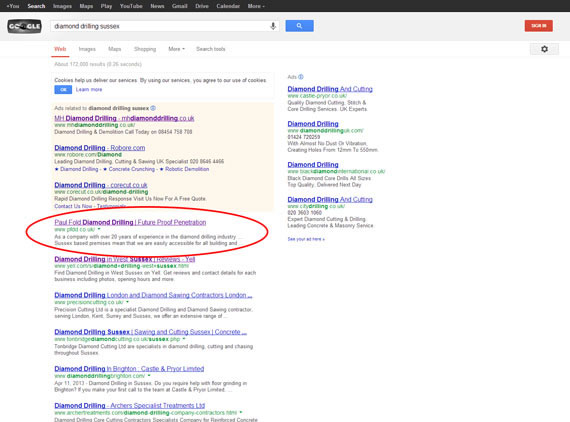The height and width of the screenshot is (422, 570).
Task: Open MH Diamond Drilling ad link
Action: pos(124,118)
